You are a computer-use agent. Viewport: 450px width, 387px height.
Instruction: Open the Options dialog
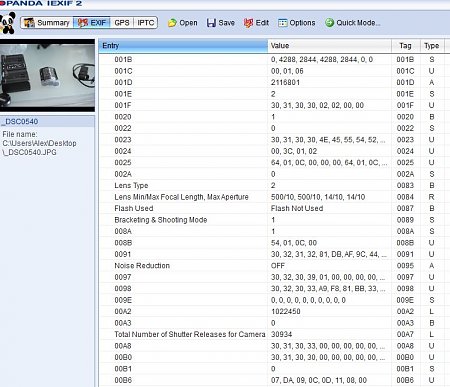[297, 23]
